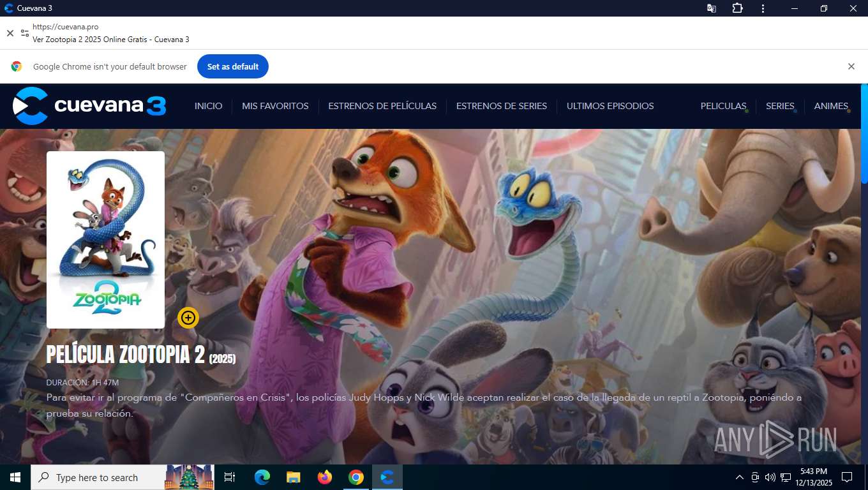Click the DURACIÓN: 1H 47M text

click(82, 383)
